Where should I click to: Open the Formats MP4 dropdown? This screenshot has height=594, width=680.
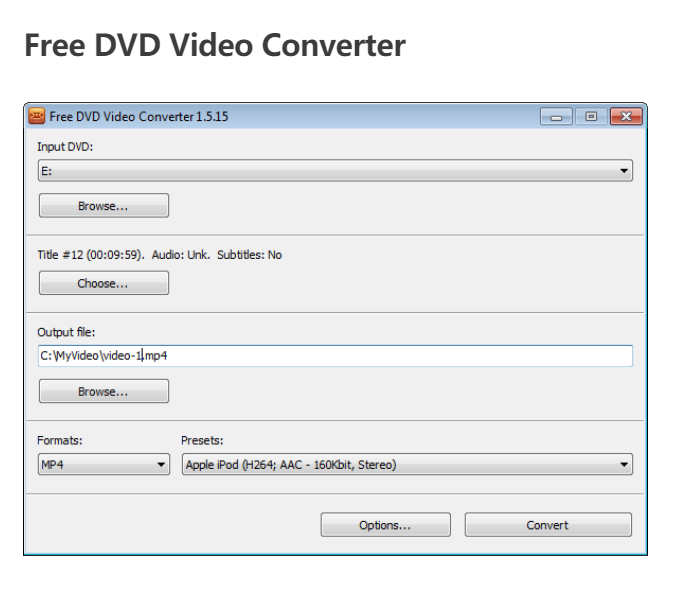pos(104,464)
